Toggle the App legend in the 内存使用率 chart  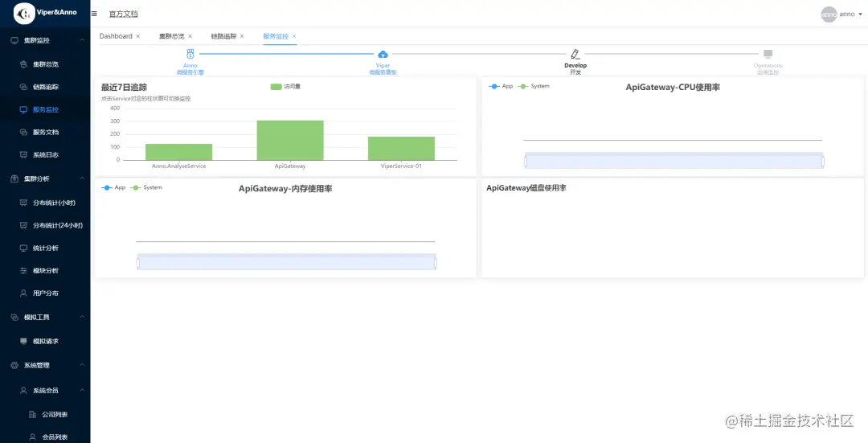click(113, 187)
